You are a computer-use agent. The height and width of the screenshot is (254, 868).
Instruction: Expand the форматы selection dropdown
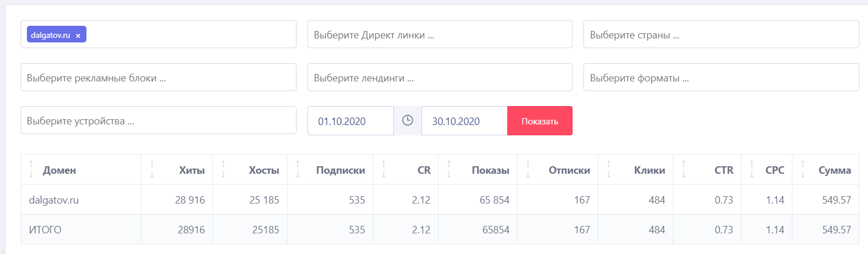tap(721, 77)
